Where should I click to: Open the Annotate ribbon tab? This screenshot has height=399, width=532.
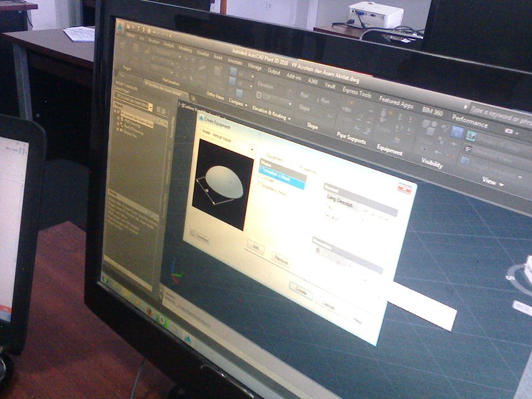coord(235,62)
